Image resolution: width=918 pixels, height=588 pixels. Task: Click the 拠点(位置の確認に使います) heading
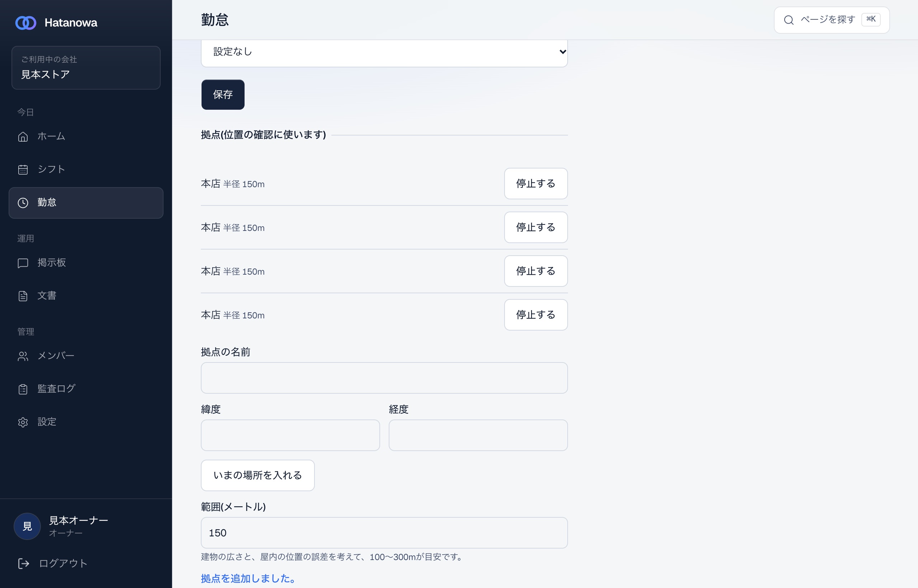(264, 135)
